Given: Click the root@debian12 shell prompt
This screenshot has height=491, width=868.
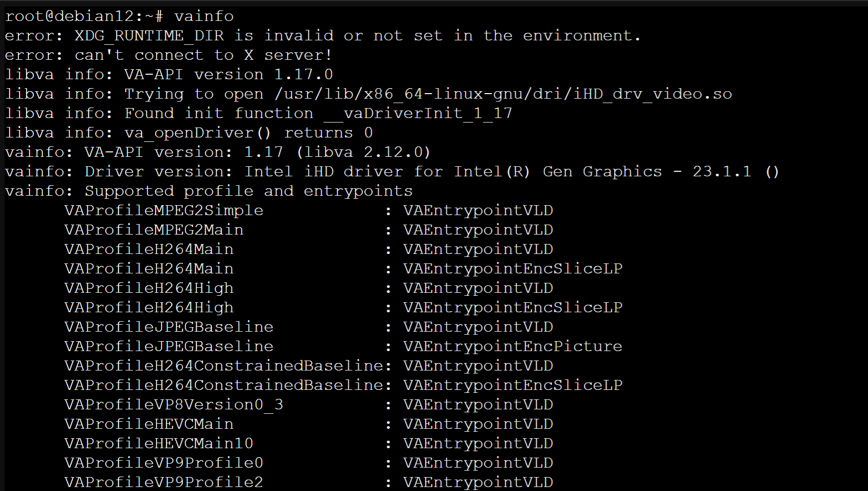Looking at the screenshot, I should (84, 16).
